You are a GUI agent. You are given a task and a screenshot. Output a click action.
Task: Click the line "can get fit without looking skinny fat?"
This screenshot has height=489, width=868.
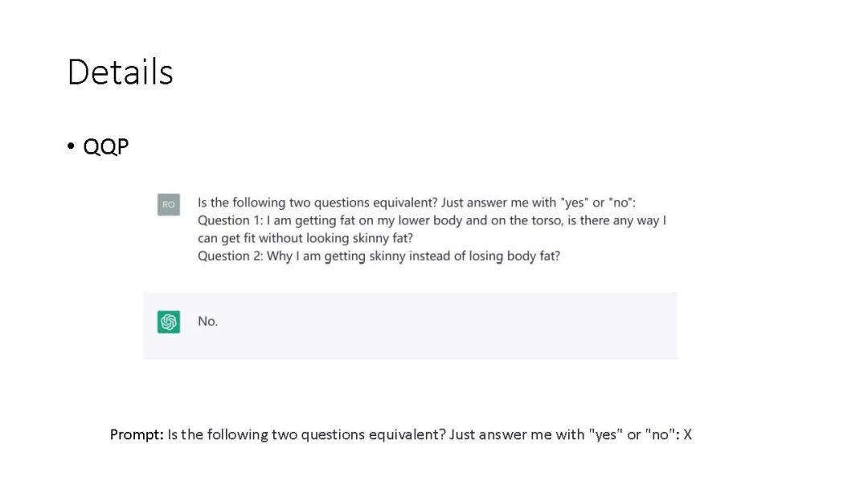pos(305,238)
